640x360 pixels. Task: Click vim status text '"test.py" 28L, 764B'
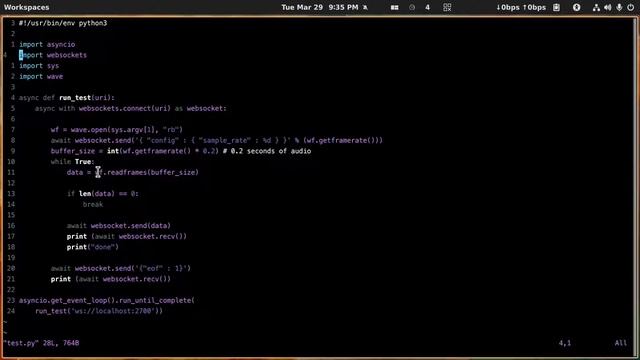click(x=41, y=343)
